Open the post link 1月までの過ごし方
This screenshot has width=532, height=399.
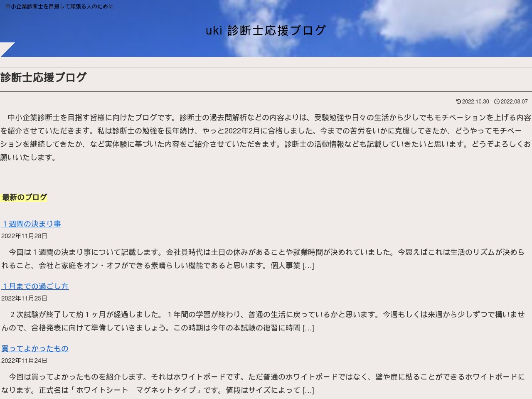[35, 286]
